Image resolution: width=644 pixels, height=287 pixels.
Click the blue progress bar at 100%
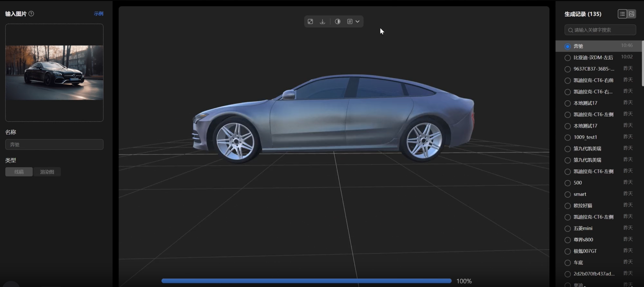pyautogui.click(x=306, y=281)
